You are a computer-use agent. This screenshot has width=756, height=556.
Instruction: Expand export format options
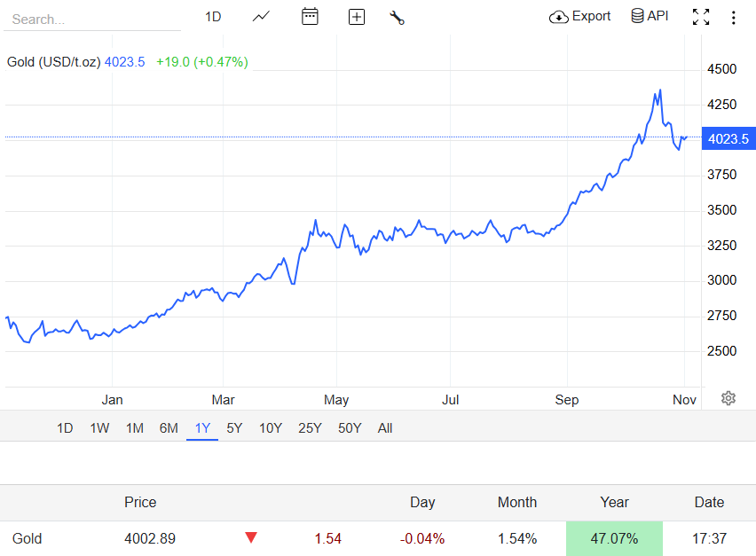tap(588, 16)
